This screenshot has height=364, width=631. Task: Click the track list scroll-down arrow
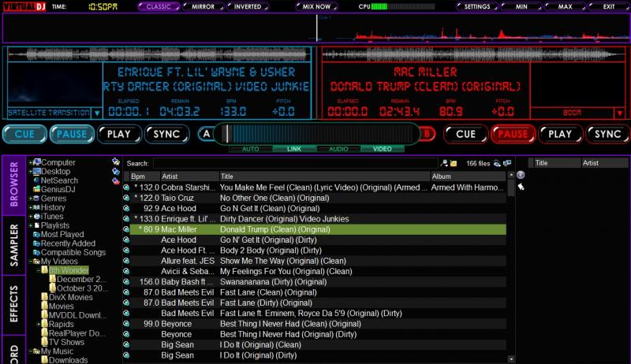pos(511,359)
